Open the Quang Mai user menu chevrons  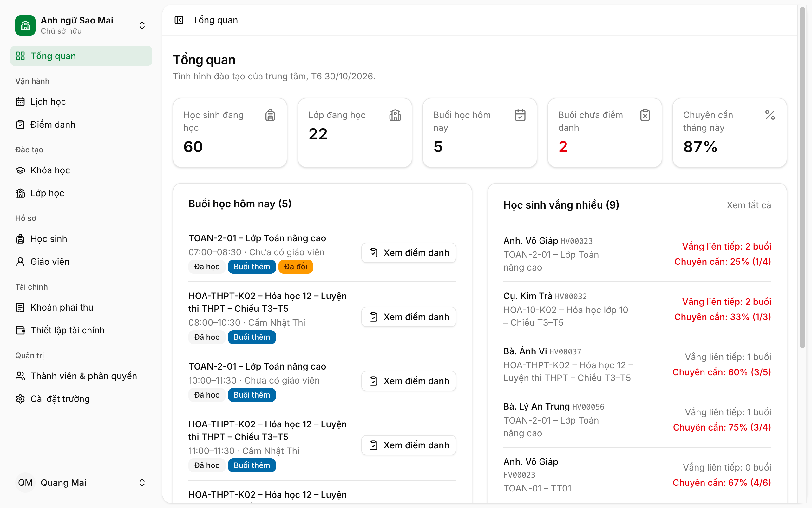tap(142, 483)
